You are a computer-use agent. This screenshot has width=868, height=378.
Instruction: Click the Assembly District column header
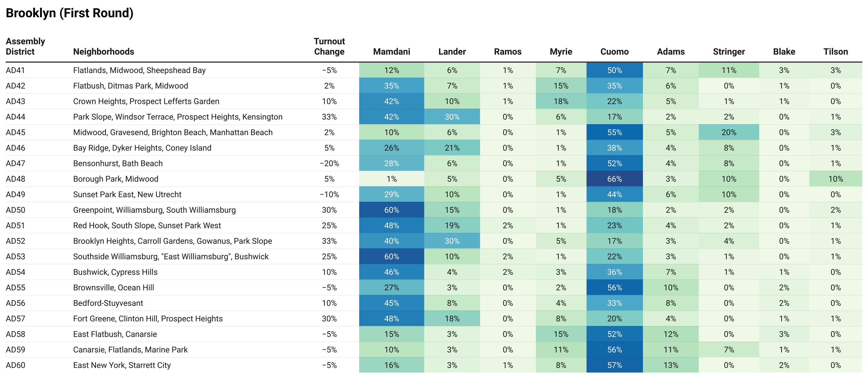[x=25, y=47]
